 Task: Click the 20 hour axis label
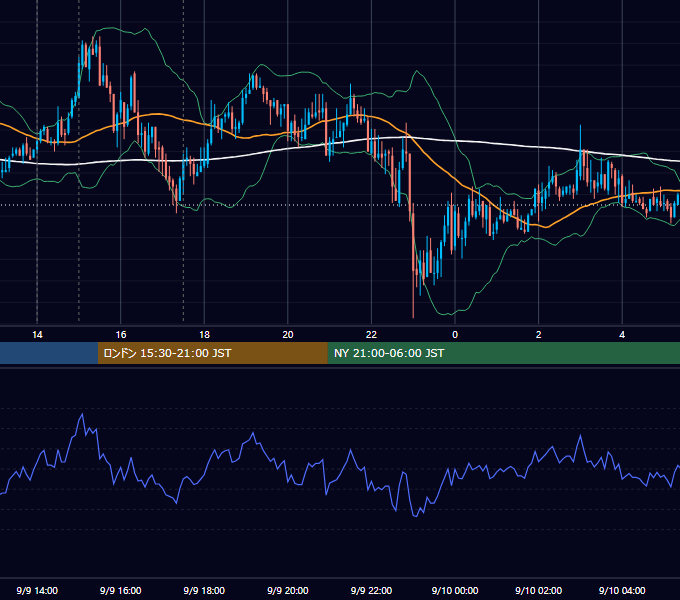(288, 335)
